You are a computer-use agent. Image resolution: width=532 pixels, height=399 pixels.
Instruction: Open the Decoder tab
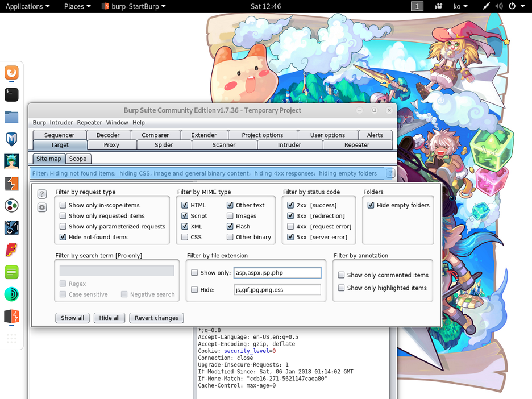tap(108, 135)
